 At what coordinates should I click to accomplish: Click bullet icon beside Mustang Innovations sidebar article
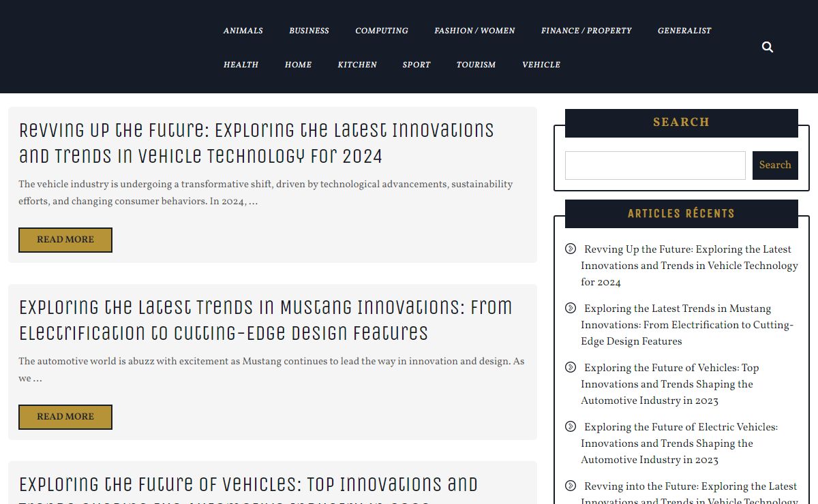[x=571, y=308]
